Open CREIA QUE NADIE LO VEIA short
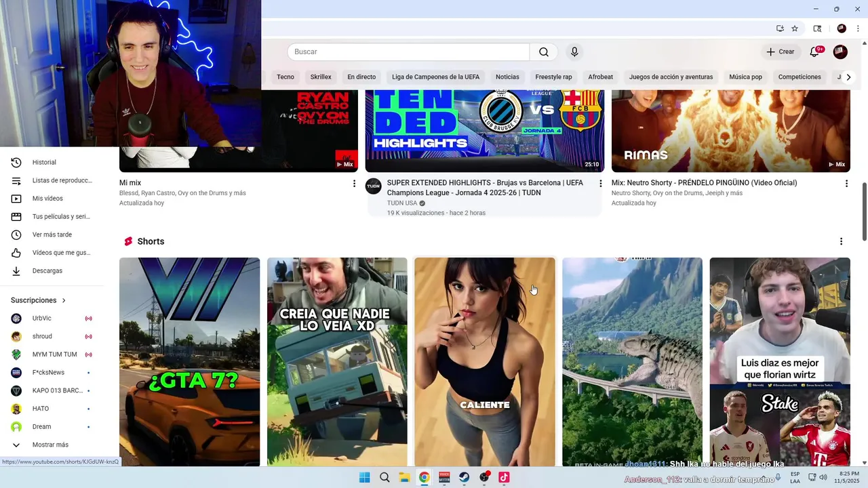Screen dimensions: 868x488 [337, 362]
